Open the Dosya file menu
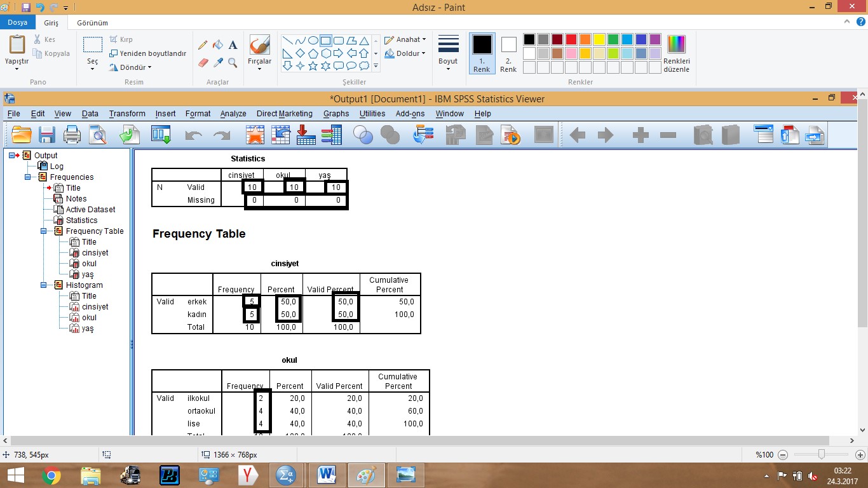Screen dimensions: 868x488 click(17, 22)
